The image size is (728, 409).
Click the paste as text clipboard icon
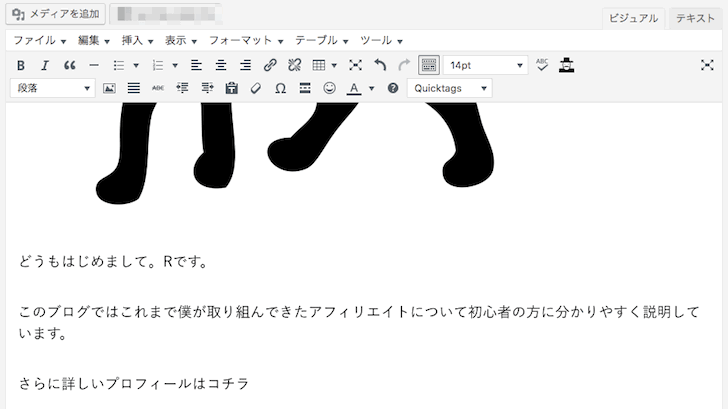(x=231, y=88)
